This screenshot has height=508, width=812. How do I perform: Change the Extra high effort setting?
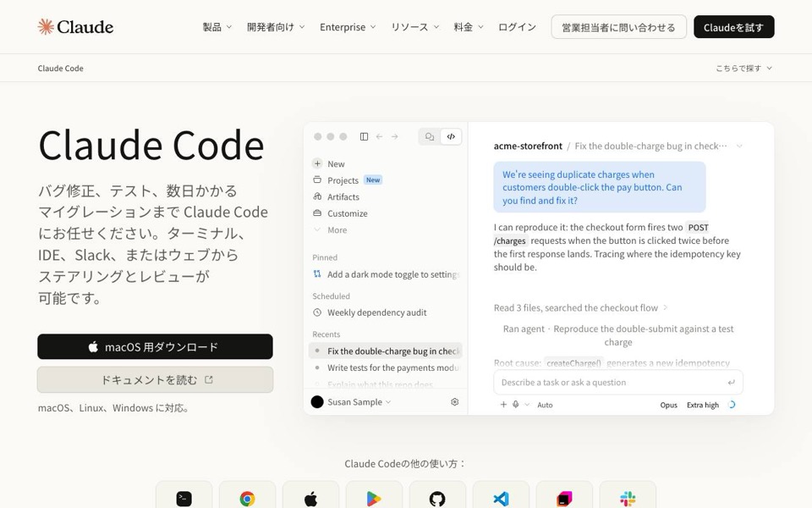pos(703,405)
